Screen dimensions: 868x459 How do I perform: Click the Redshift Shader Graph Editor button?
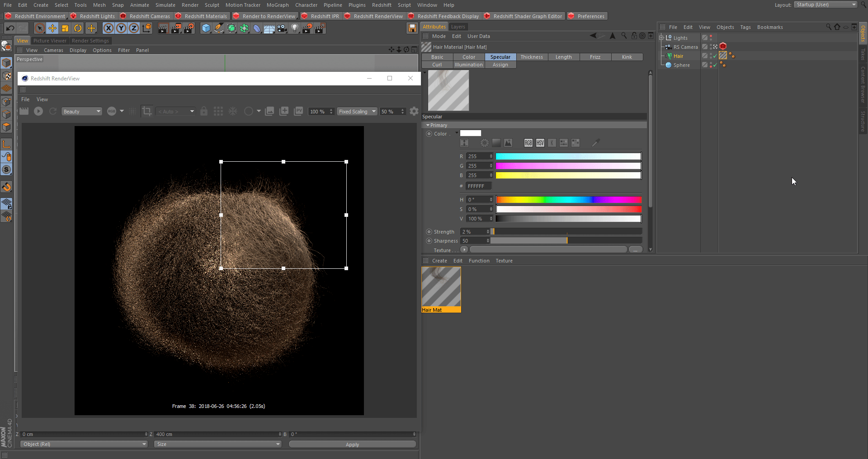point(527,16)
